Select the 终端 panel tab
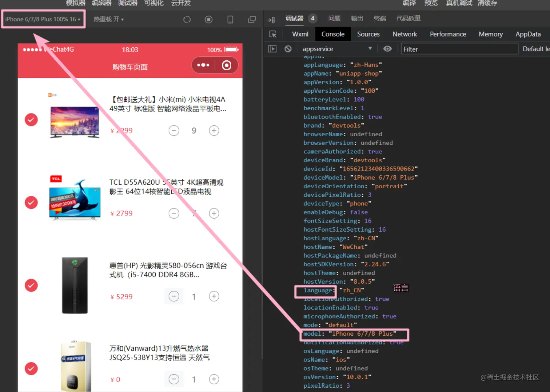This screenshot has height=392, width=550. pos(380,19)
